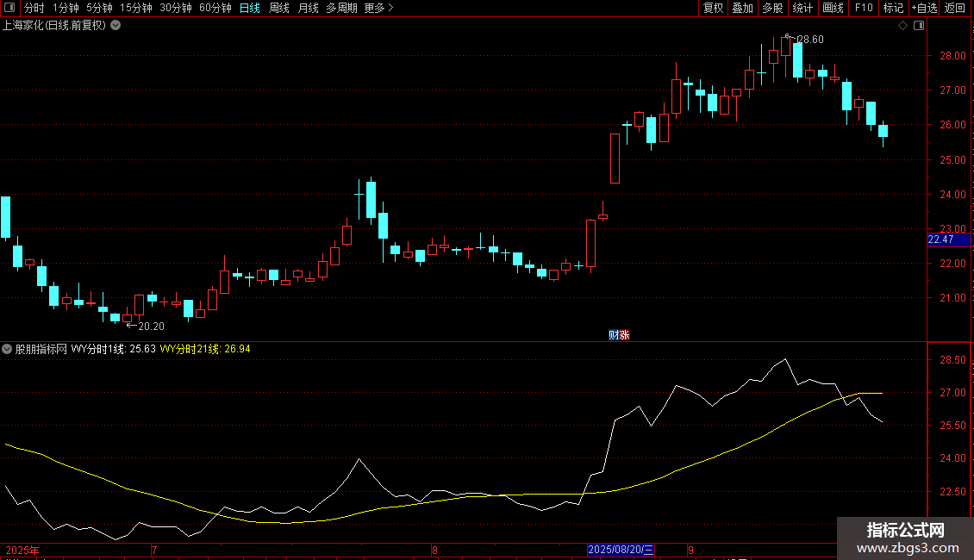Open the 多周期 multi-period view
The image size is (974, 560).
click(x=341, y=8)
